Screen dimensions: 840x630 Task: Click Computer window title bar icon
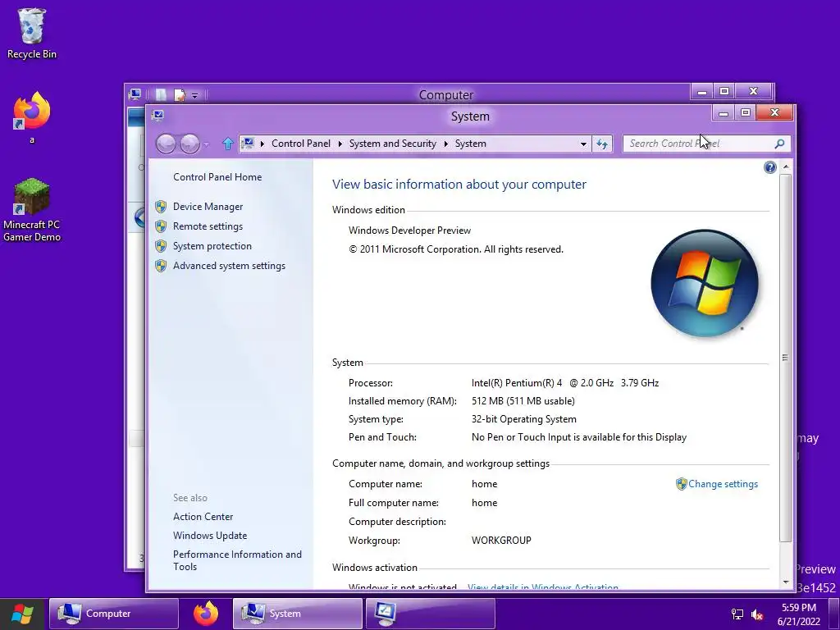click(135, 94)
